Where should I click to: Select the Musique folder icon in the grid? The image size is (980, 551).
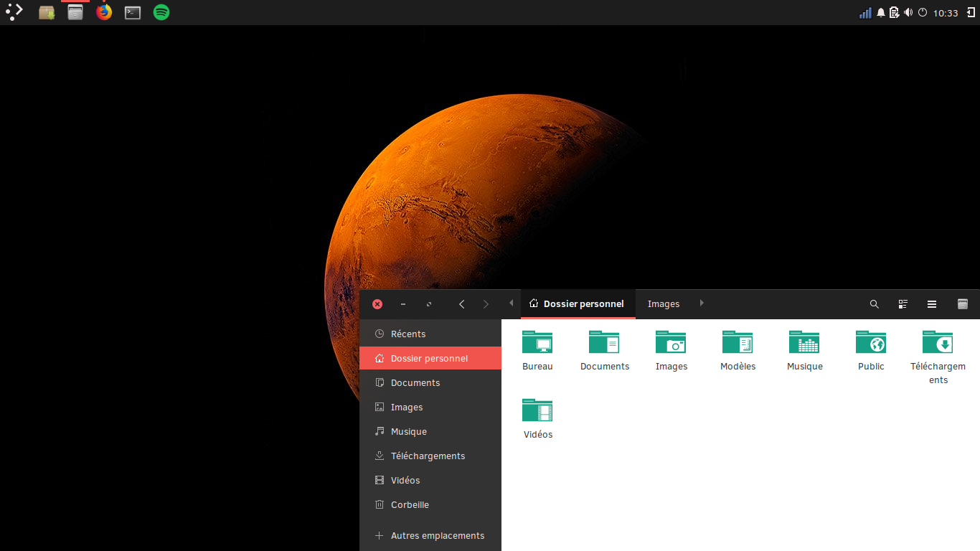click(804, 342)
